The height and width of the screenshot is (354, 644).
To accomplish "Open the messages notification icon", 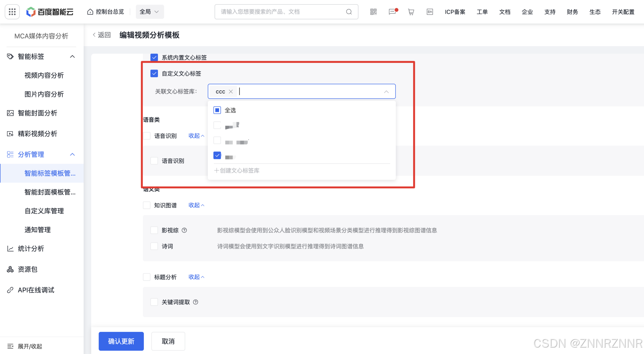I will point(392,12).
